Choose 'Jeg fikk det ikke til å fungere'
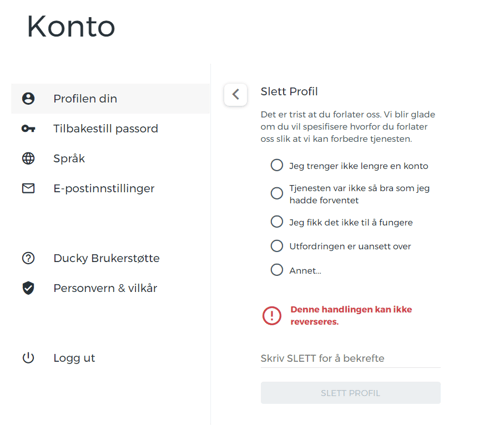 (277, 222)
